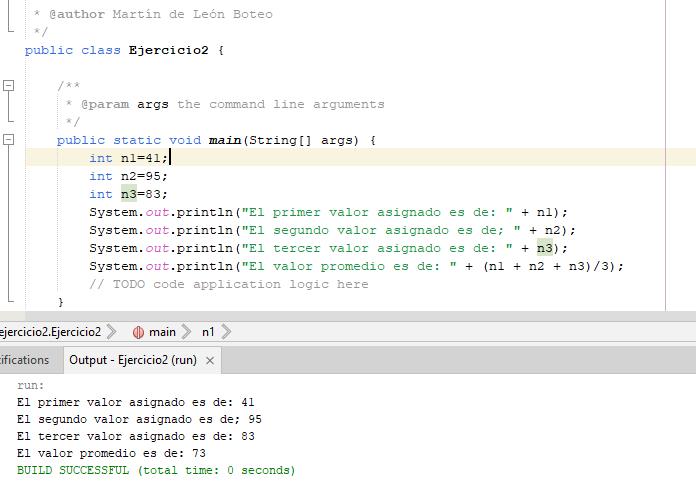Click the 'run:' line in output
Image resolution: width=696 pixels, height=490 pixels.
(31, 385)
